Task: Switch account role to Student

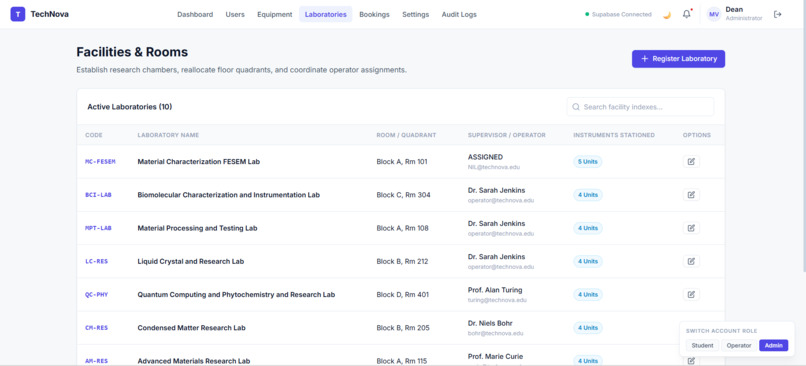Action: point(702,345)
